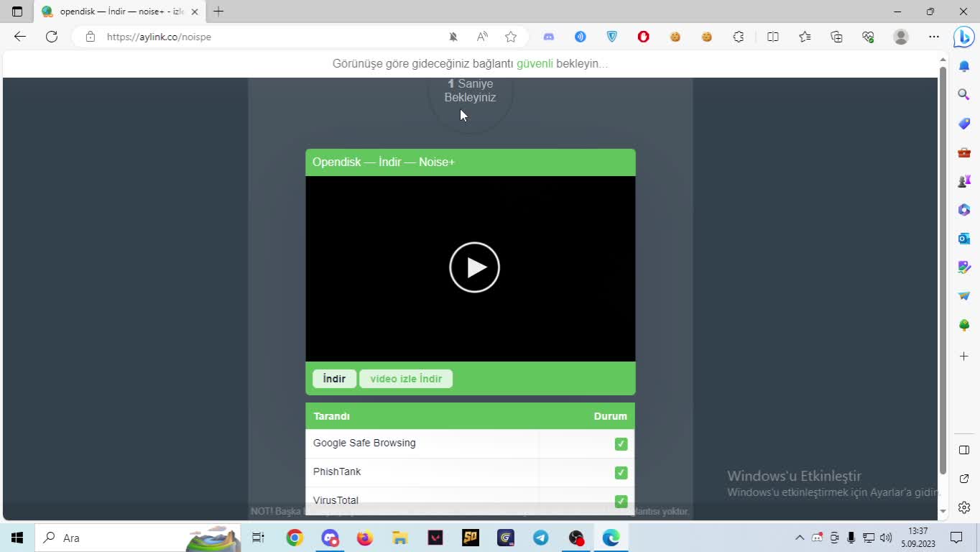
Task: Open Edge Settings and more menu
Action: [933, 37]
